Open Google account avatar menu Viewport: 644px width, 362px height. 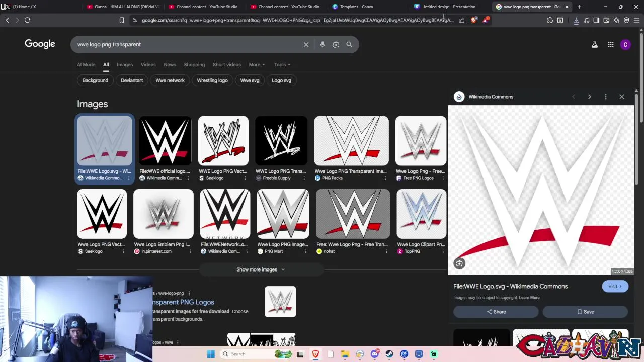(x=625, y=44)
